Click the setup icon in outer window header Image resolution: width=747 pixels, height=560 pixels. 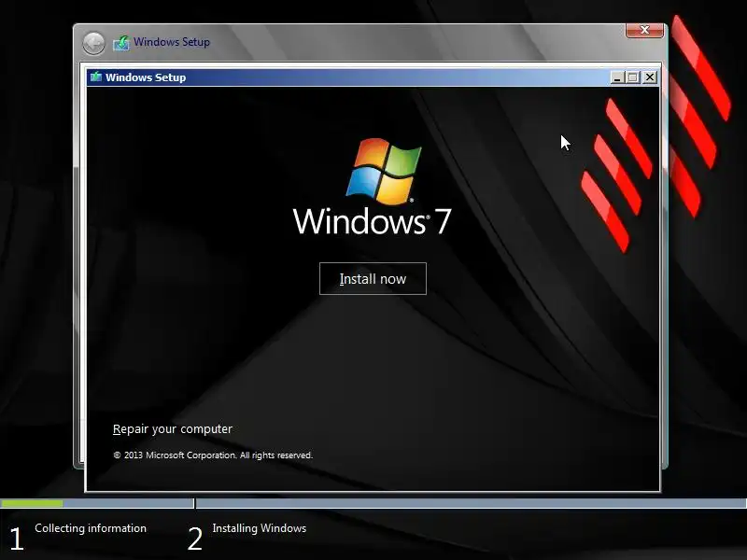121,43
